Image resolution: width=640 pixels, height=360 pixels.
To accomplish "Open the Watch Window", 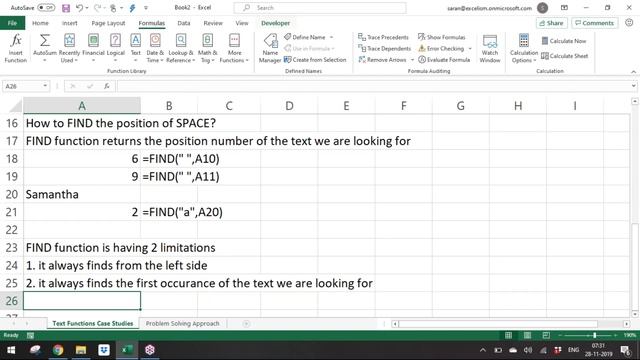I will (x=490, y=48).
